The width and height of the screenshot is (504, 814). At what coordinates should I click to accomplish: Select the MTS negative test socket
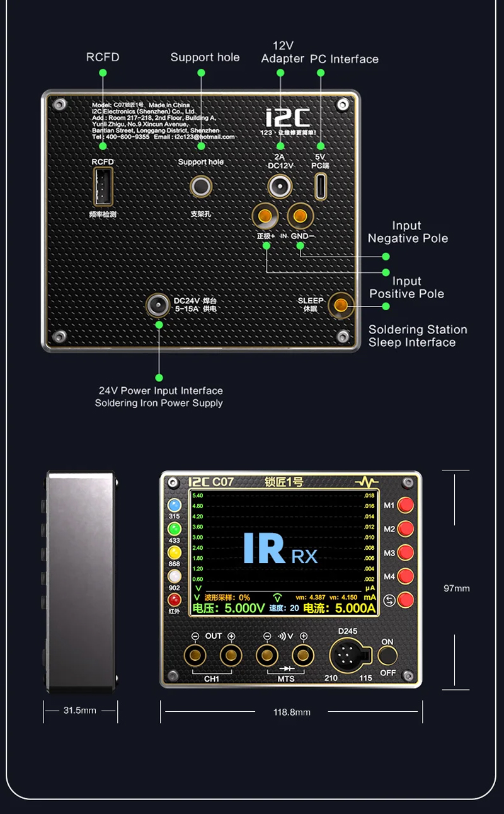coord(267,656)
